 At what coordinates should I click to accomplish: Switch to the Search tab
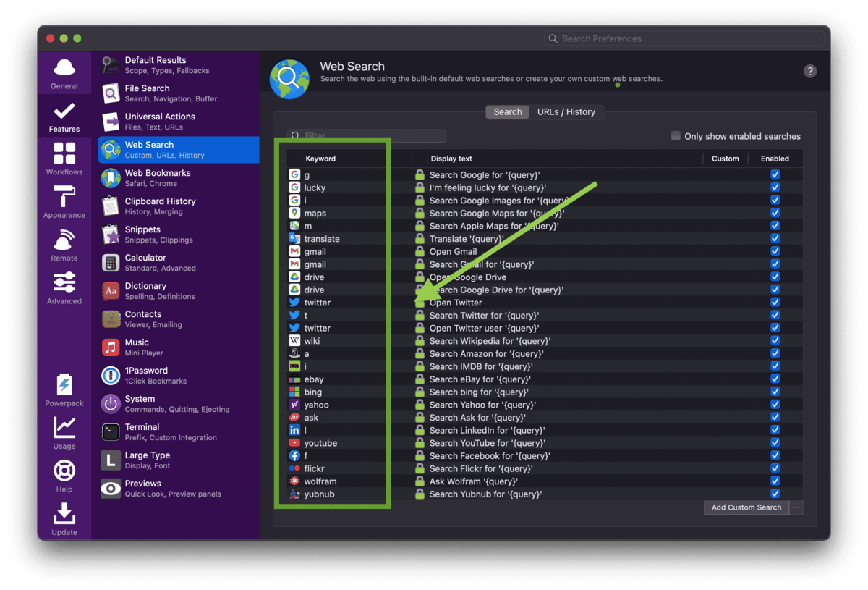pos(508,111)
